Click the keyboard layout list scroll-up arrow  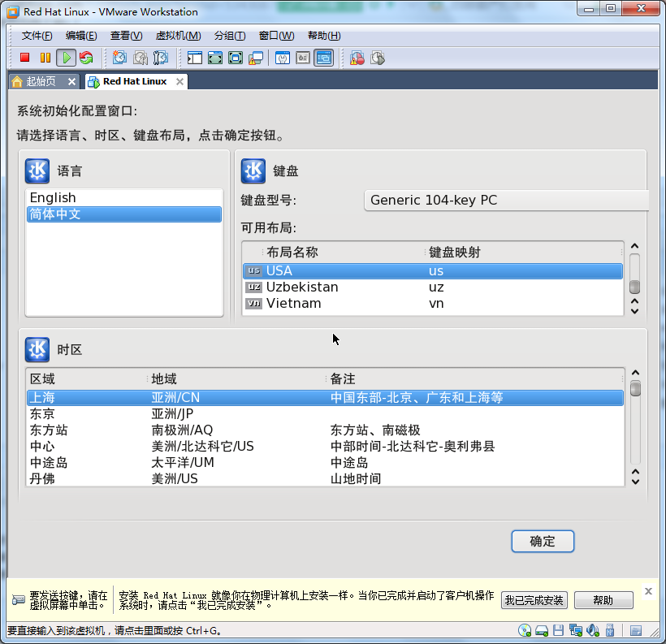click(635, 246)
